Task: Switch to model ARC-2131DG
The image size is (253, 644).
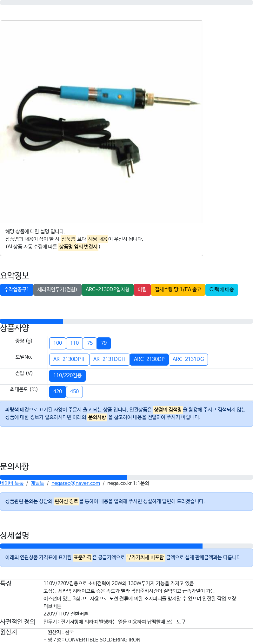Action: point(188,359)
